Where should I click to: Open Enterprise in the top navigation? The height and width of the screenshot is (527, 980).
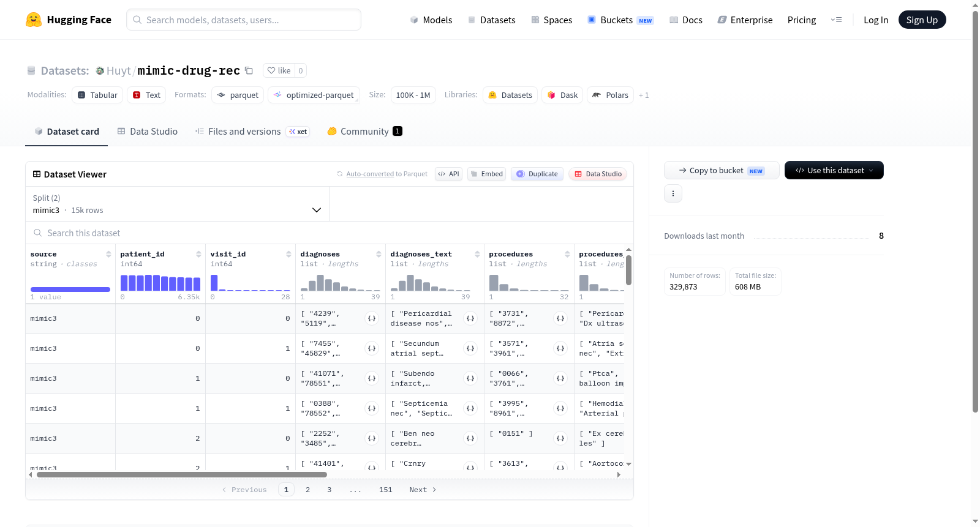coord(745,20)
